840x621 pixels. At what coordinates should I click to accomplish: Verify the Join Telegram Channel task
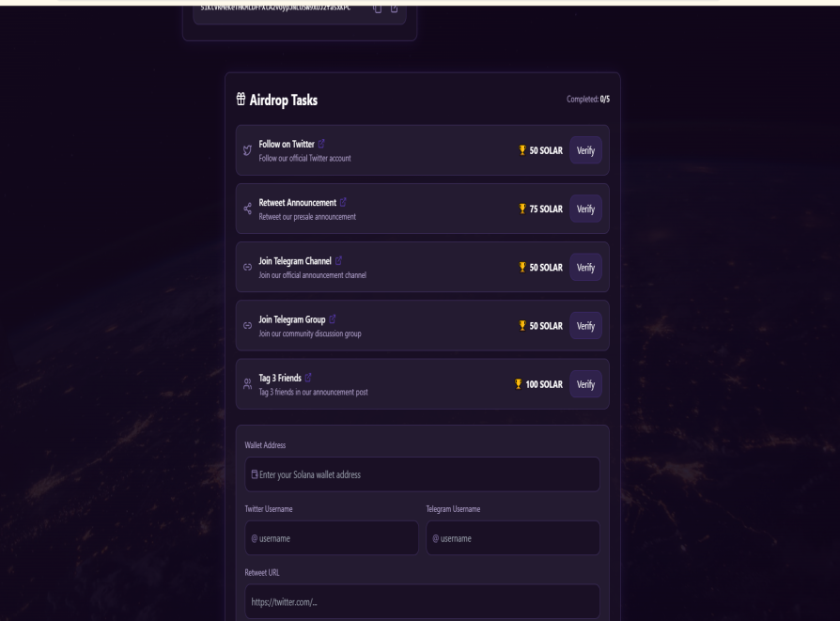pyautogui.click(x=585, y=267)
